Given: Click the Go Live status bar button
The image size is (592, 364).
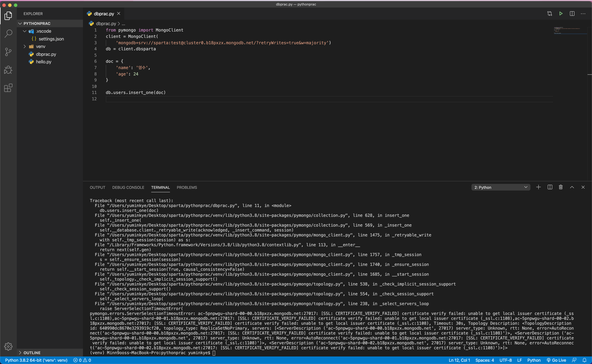Looking at the screenshot, I should 556,360.
